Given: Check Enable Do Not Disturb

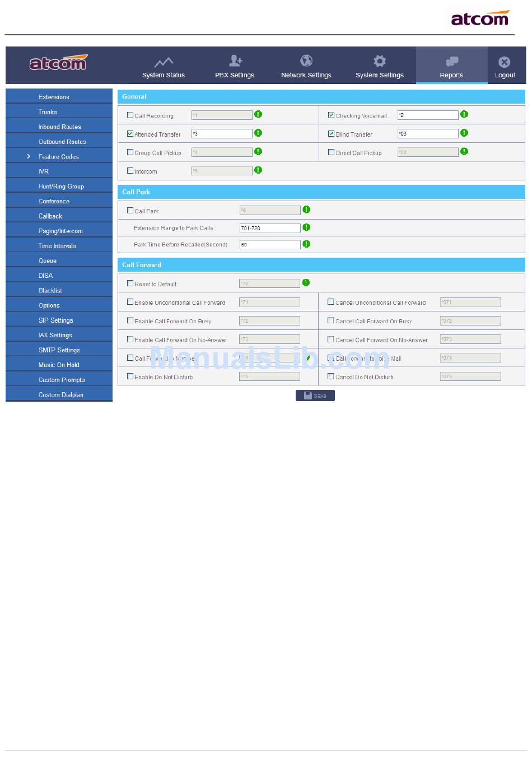Looking at the screenshot, I should pyautogui.click(x=130, y=376).
